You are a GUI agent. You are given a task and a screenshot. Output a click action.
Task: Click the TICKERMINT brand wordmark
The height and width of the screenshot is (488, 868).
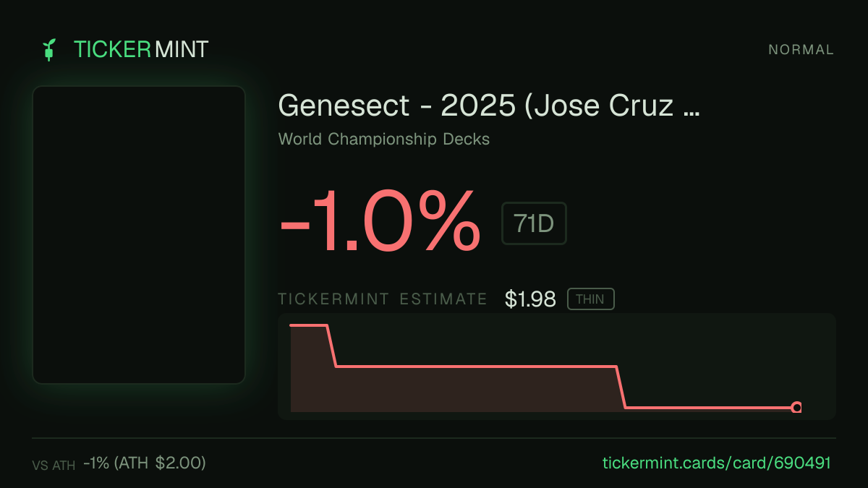(x=141, y=50)
